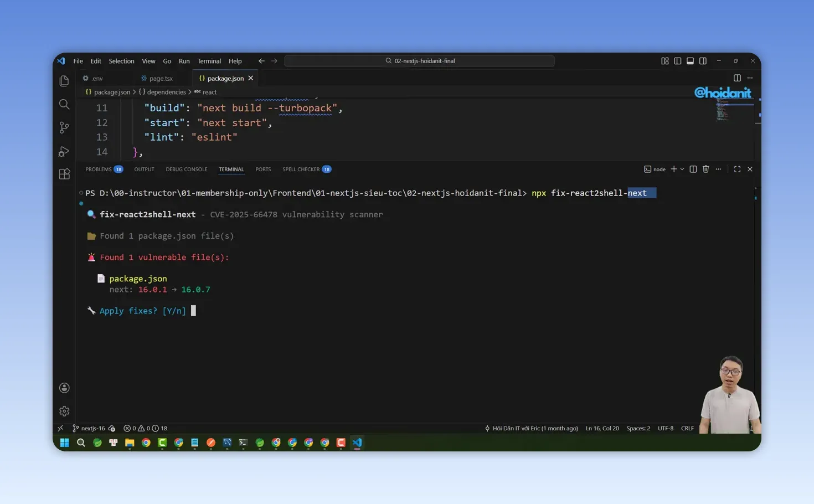The height and width of the screenshot is (504, 814).
Task: Click the git blame Hỏi Dân IT status item
Action: (x=531, y=428)
